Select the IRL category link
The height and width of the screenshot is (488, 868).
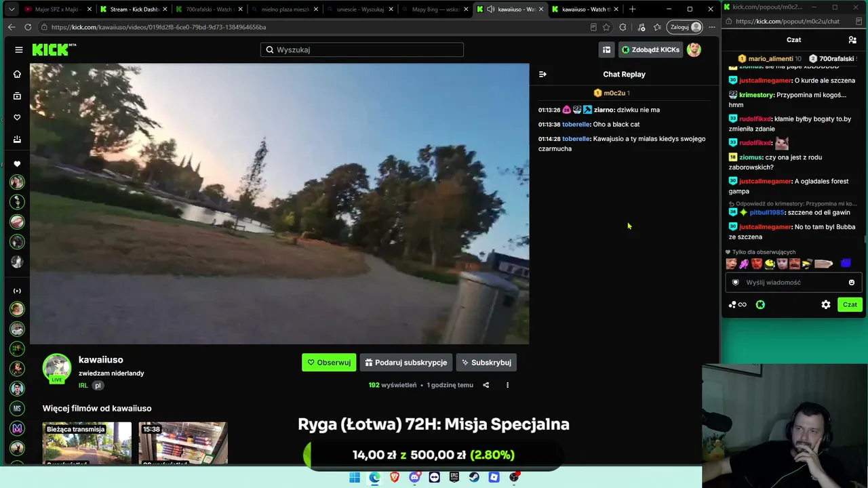[83, 386]
